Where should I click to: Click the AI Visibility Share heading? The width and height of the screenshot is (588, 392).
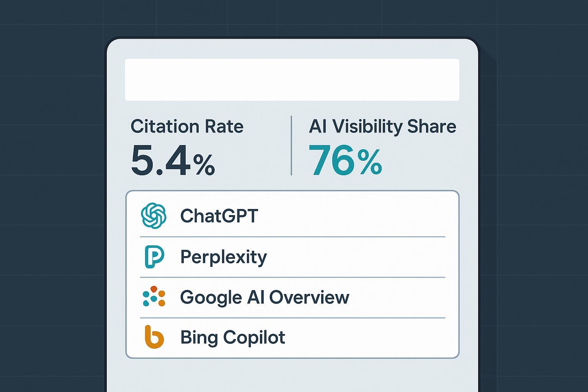pos(382,126)
